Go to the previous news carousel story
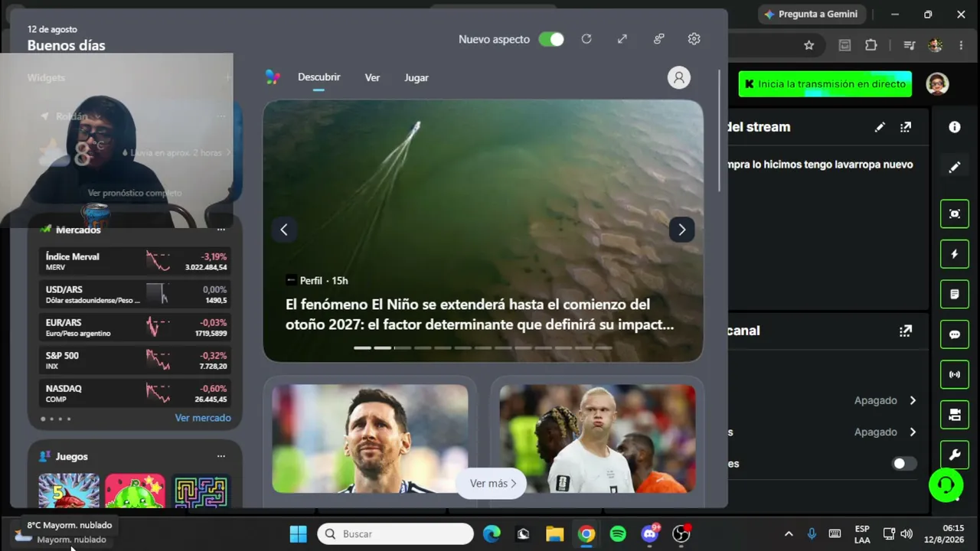The width and height of the screenshot is (980, 551). (284, 230)
